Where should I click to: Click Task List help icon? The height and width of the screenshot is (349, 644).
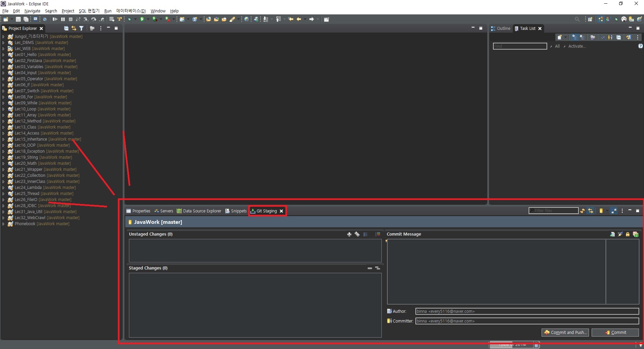[x=640, y=46]
